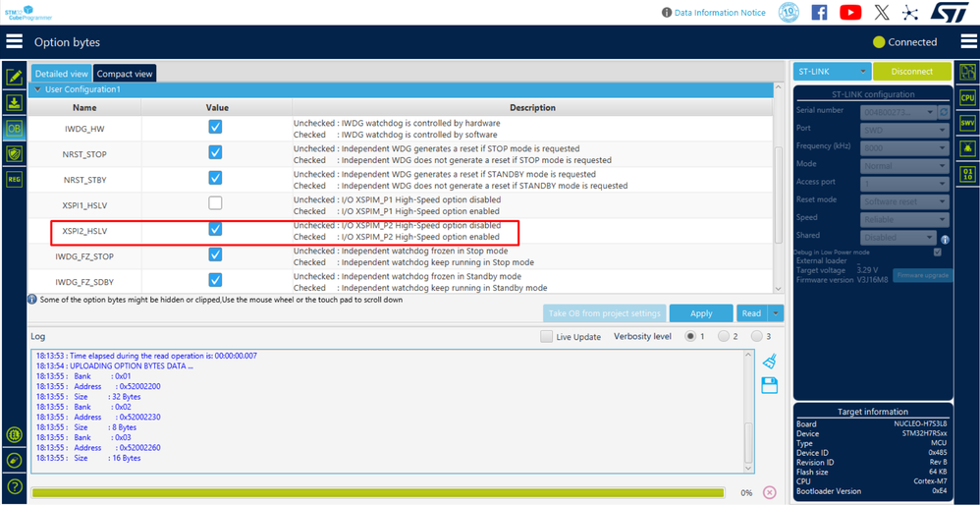Open YouTube icon in header
Image resolution: width=980 pixels, height=505 pixels.
850,12
